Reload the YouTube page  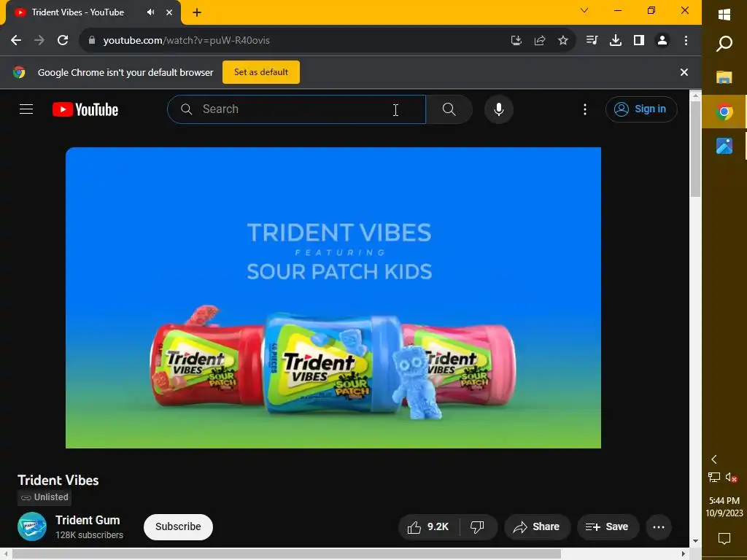pos(63,41)
